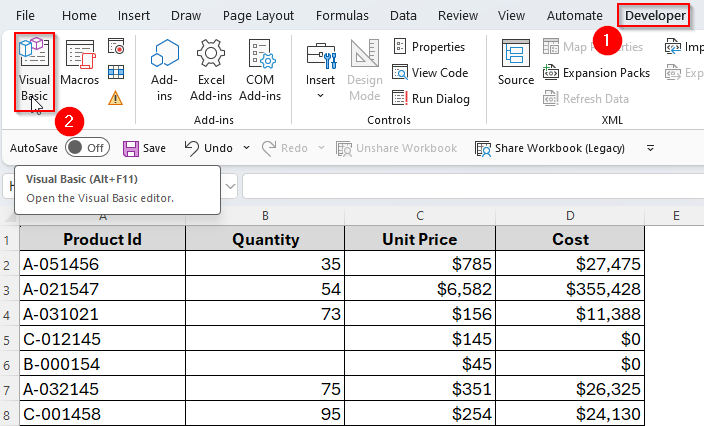Select the quantity cell with 35
Image resolution: width=704 pixels, height=426 pixels.
[265, 264]
